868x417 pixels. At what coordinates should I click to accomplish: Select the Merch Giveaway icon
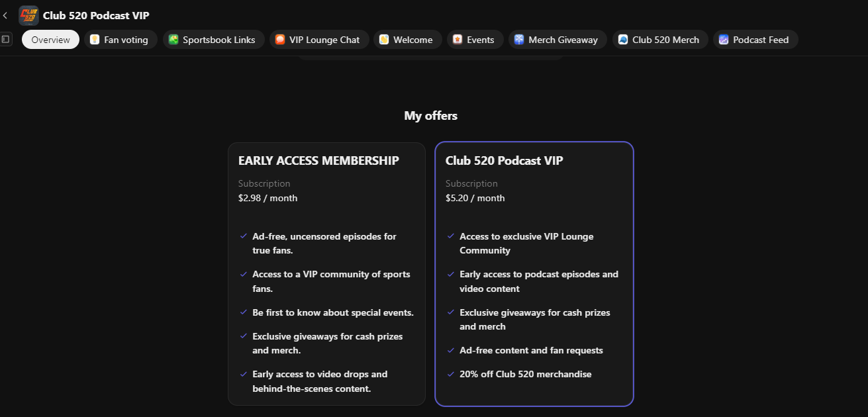[x=517, y=40]
